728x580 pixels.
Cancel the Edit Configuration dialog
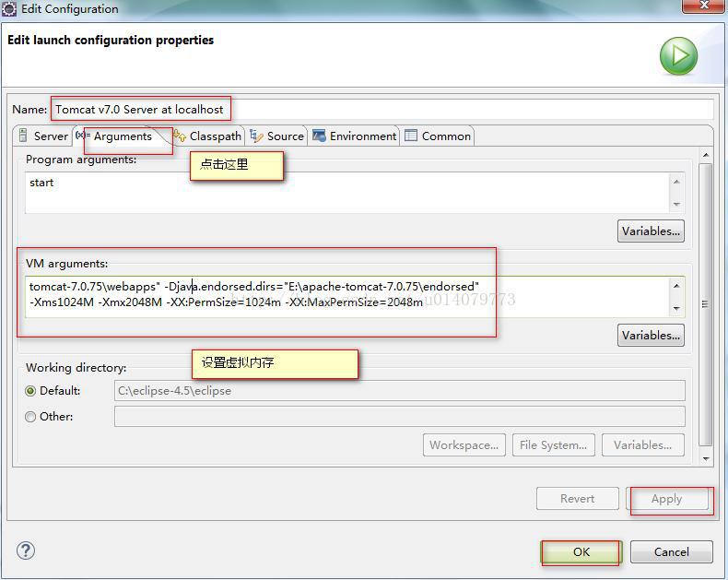point(672,551)
